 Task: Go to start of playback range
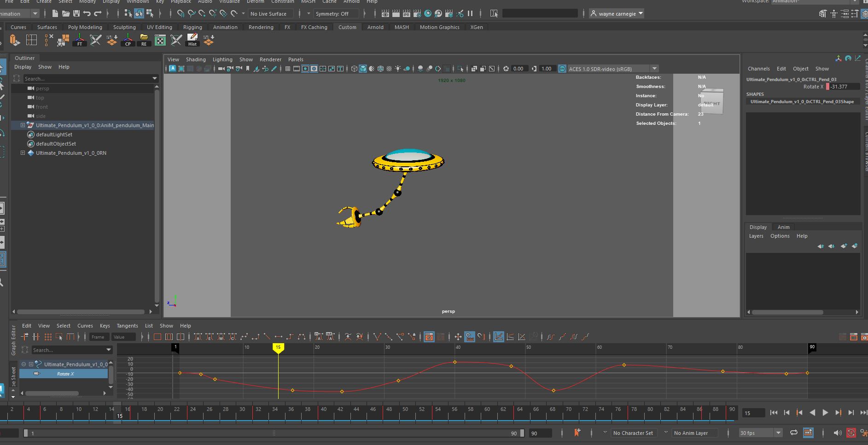point(774,413)
